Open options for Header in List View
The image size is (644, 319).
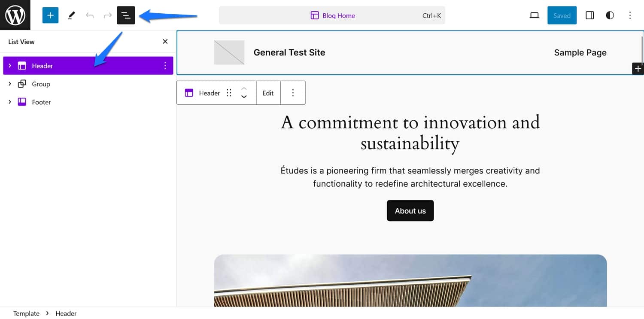(165, 66)
